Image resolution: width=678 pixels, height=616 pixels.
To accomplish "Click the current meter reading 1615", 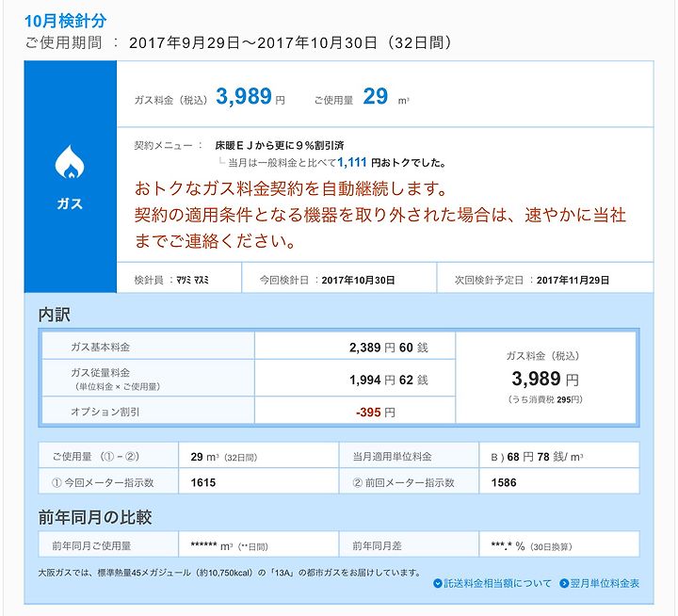I will pyautogui.click(x=203, y=483).
